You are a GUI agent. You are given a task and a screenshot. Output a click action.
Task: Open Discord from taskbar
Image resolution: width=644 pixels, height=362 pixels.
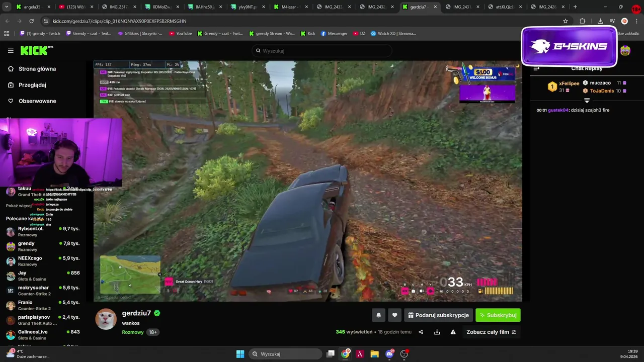[389, 354]
